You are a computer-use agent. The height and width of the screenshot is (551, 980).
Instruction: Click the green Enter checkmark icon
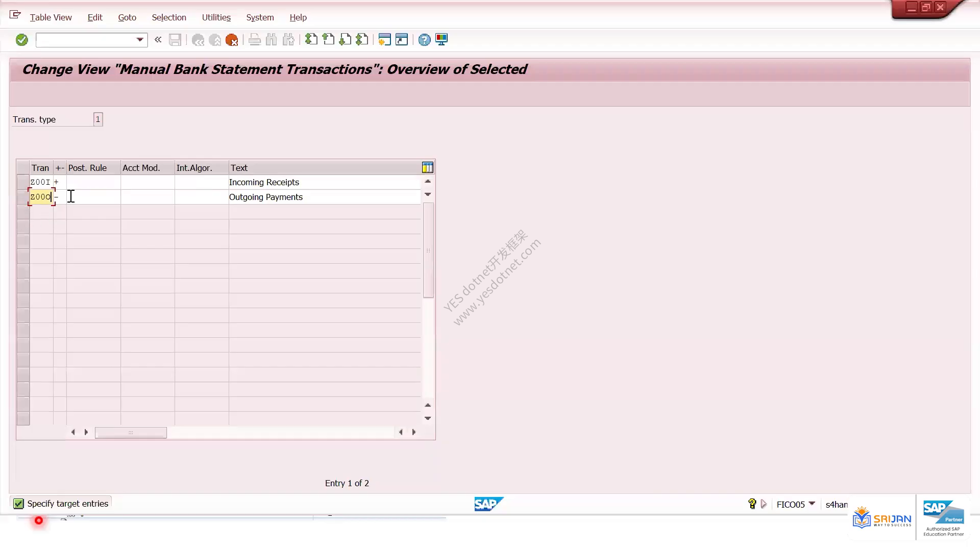point(21,40)
